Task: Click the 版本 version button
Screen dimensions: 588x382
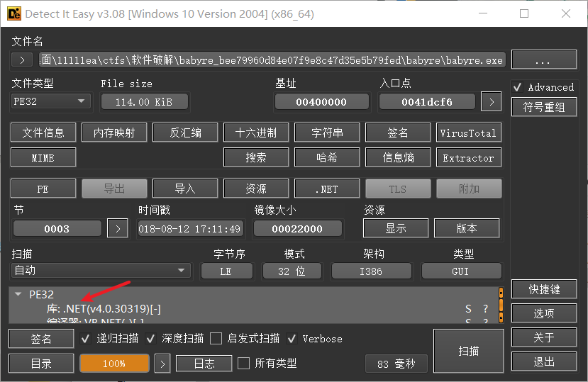Action: (467, 228)
